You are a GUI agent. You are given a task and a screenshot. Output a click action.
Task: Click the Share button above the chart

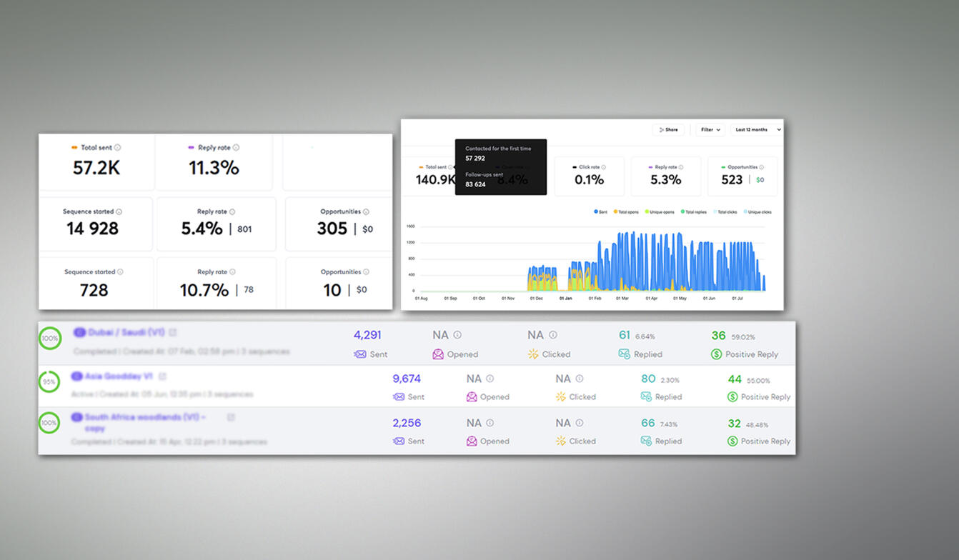[668, 130]
